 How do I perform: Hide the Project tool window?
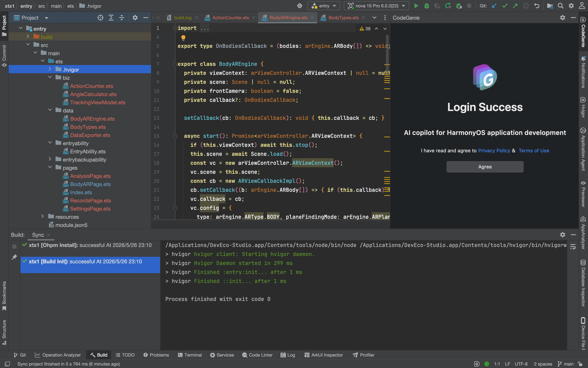(146, 18)
